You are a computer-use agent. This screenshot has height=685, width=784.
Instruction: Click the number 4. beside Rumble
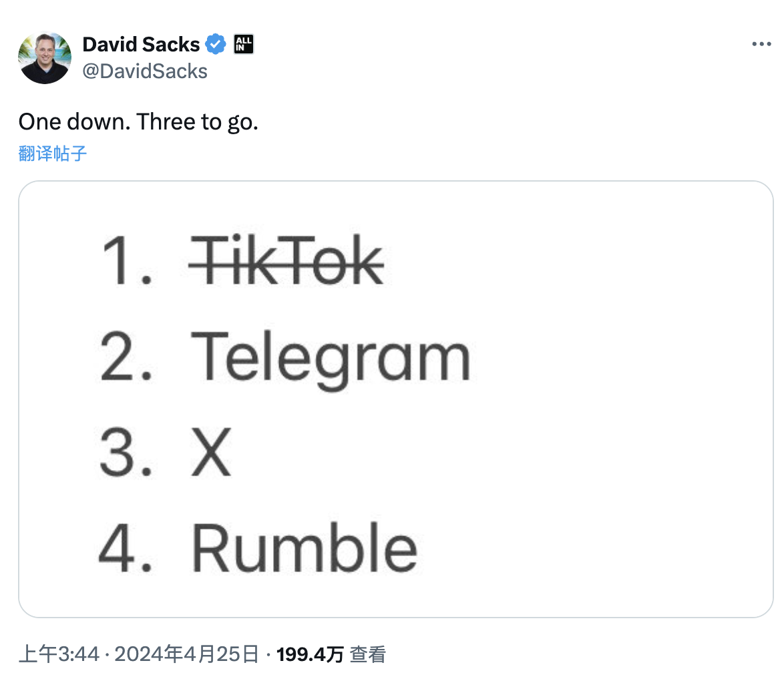pyautogui.click(x=127, y=549)
